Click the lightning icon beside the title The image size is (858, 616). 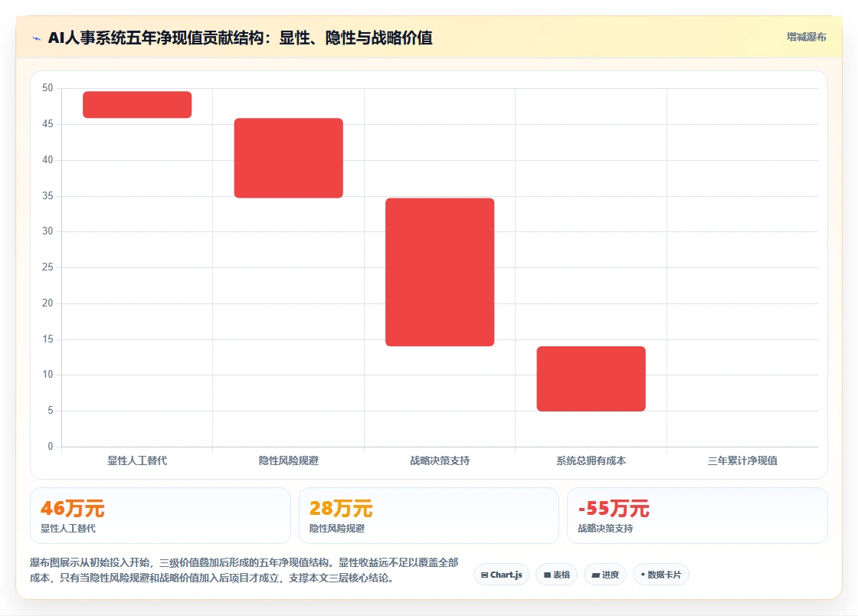coord(37,38)
